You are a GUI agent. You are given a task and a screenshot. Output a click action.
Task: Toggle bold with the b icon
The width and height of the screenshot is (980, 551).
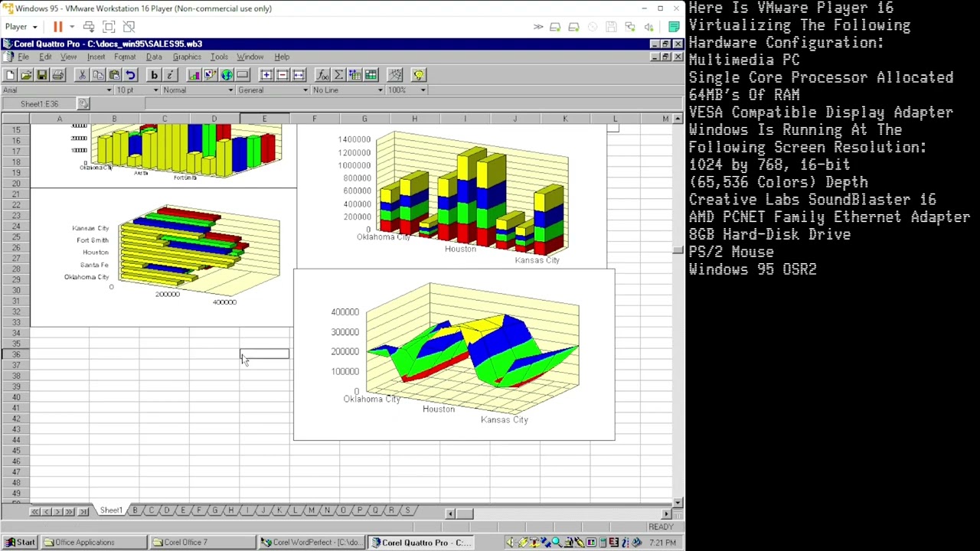(x=154, y=75)
